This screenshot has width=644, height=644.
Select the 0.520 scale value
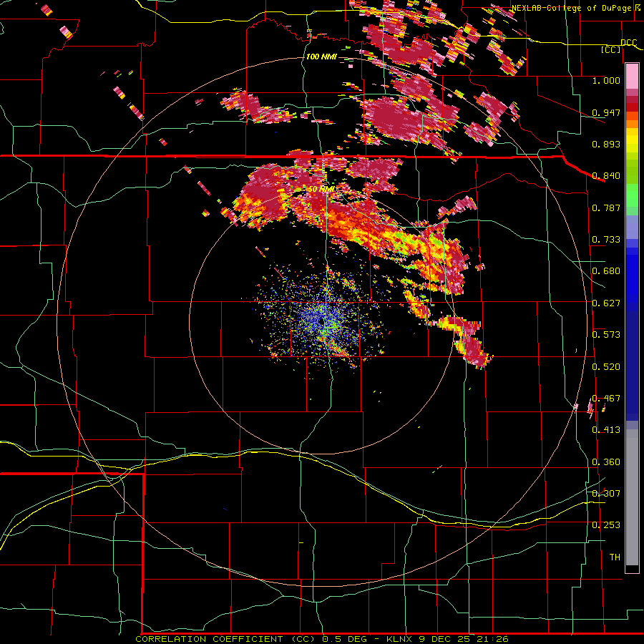tap(606, 367)
